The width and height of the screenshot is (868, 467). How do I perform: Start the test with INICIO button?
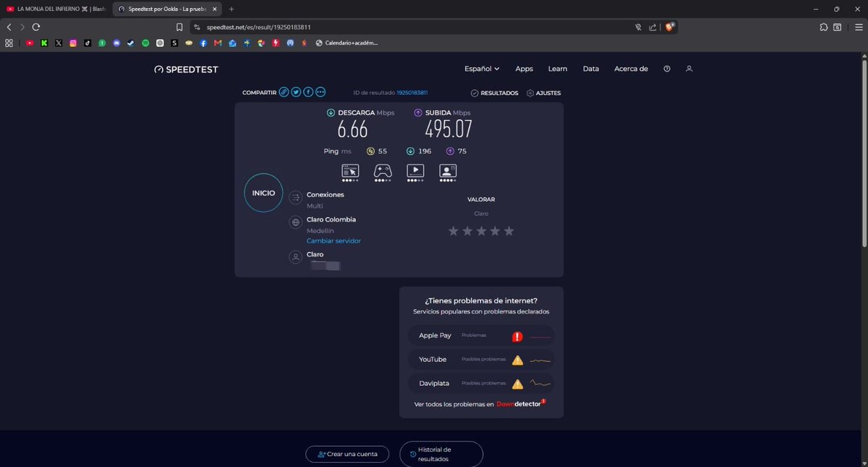(263, 193)
